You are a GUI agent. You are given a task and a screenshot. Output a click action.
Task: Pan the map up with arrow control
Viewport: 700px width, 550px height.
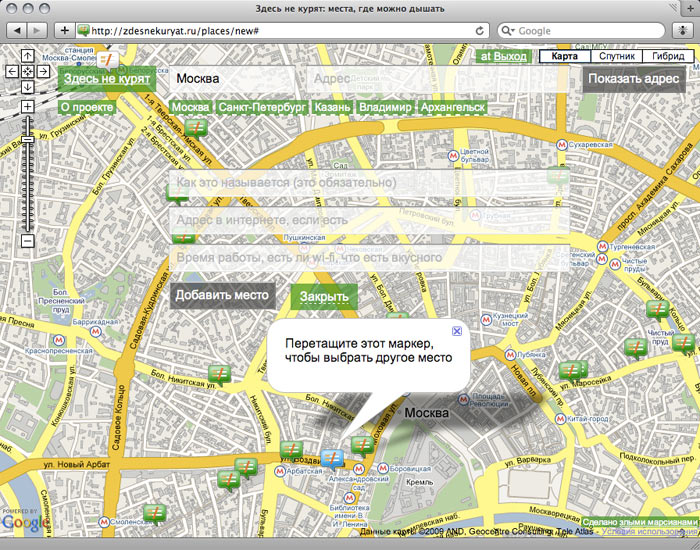point(27,57)
